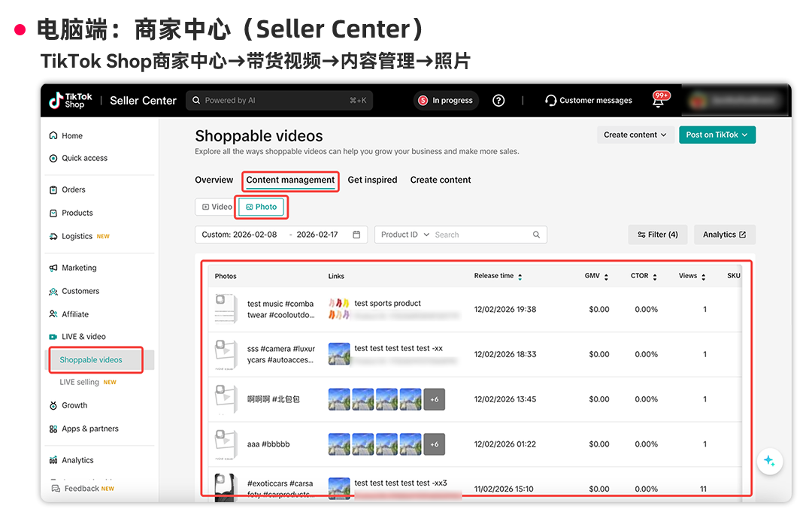This screenshot has height=518, width=812.
Task: Open notifications bell with 99+ badge
Action: click(658, 101)
